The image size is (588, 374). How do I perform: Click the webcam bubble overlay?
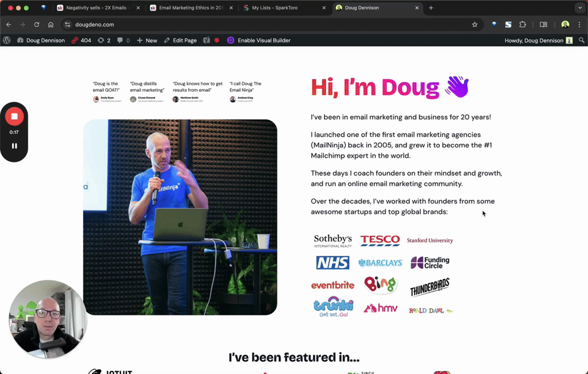[48, 318]
